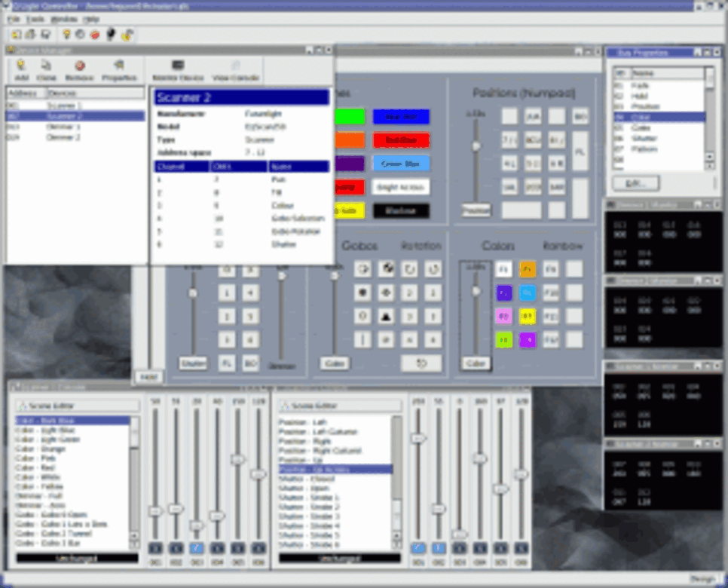728x588 pixels.
Task: Click channel 005 slider in Color scenes console
Action: pos(237,459)
